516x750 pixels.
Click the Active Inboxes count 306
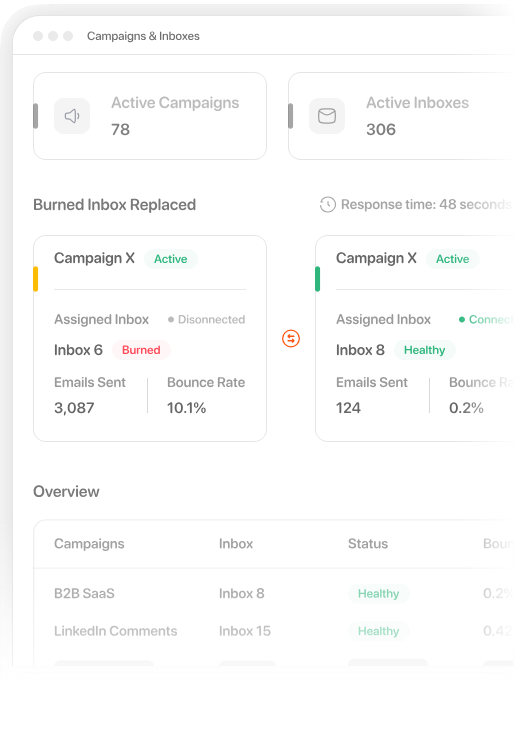click(381, 130)
